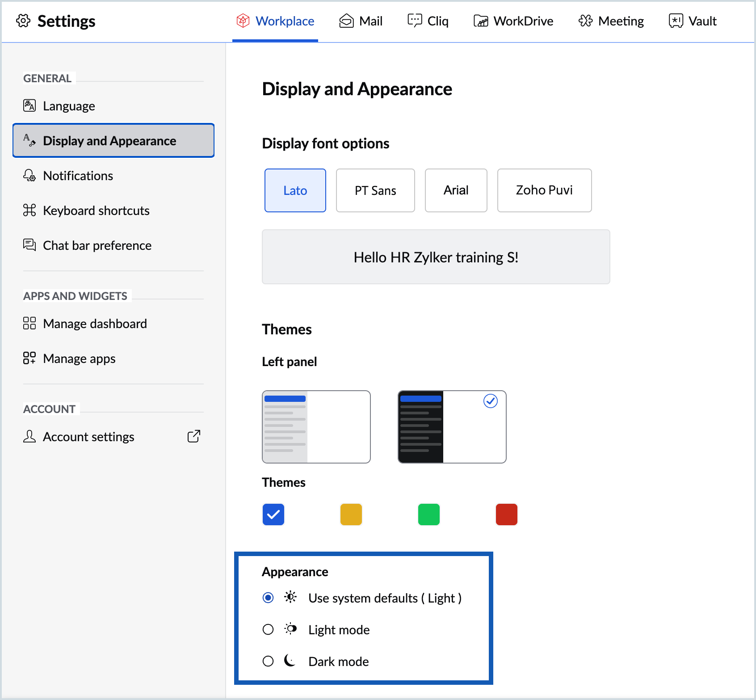
Task: Click the Display and Appearance font icon
Action: coord(29,140)
